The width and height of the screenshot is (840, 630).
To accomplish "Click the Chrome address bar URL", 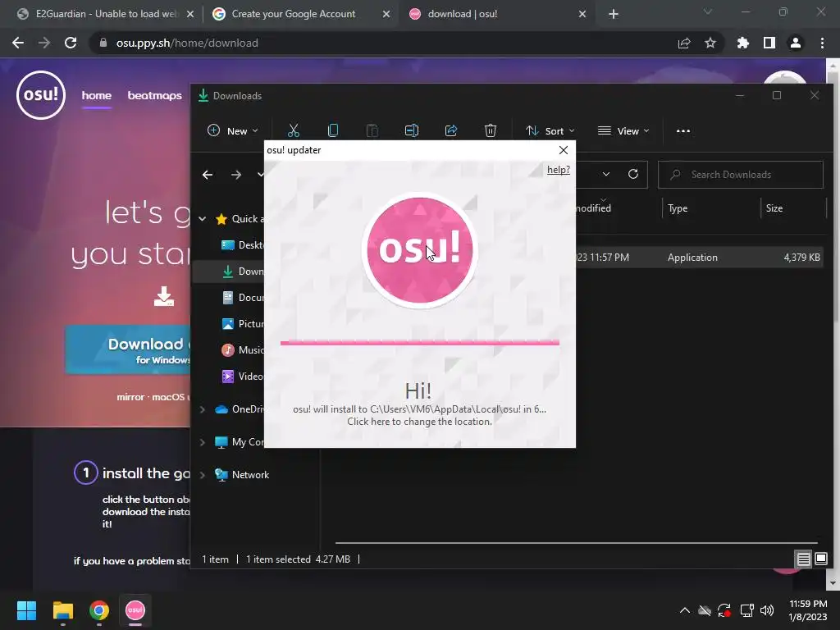I will 187,43.
